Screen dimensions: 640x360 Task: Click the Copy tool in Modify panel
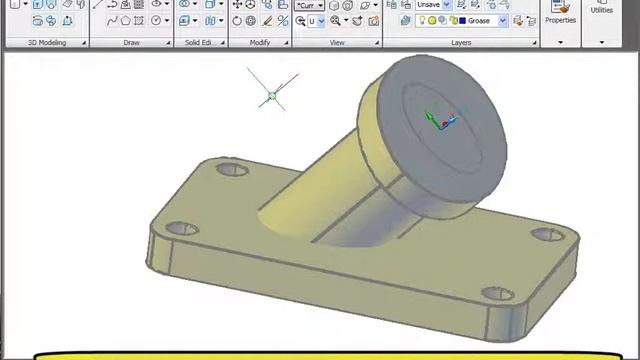[x=267, y=4]
